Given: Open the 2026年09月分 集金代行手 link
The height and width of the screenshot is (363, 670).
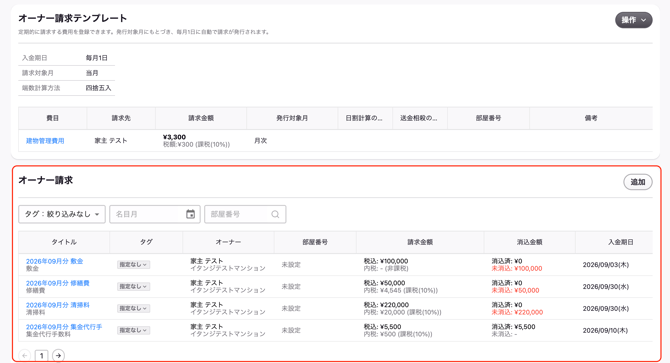Looking at the screenshot, I should 64,327.
